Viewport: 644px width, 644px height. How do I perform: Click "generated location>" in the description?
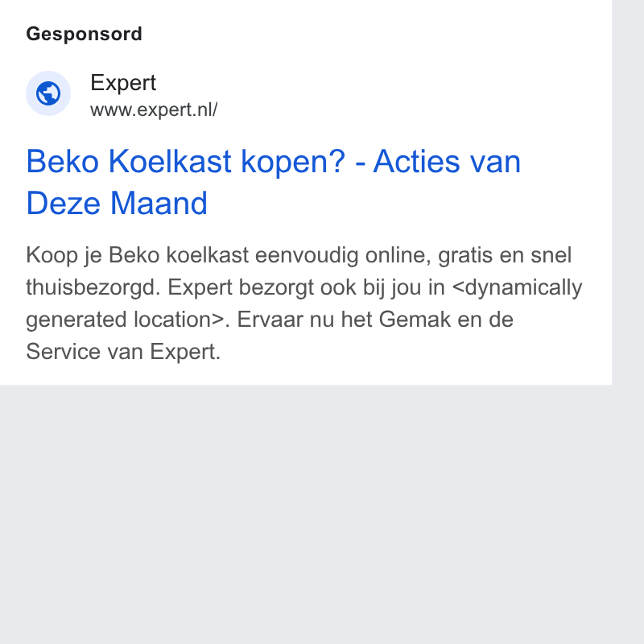click(x=126, y=320)
